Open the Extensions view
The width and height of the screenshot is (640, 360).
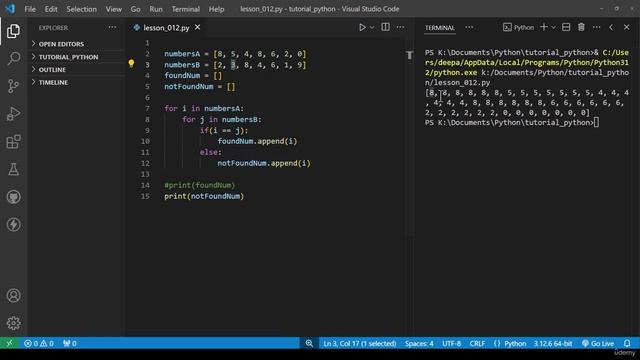[x=13, y=142]
